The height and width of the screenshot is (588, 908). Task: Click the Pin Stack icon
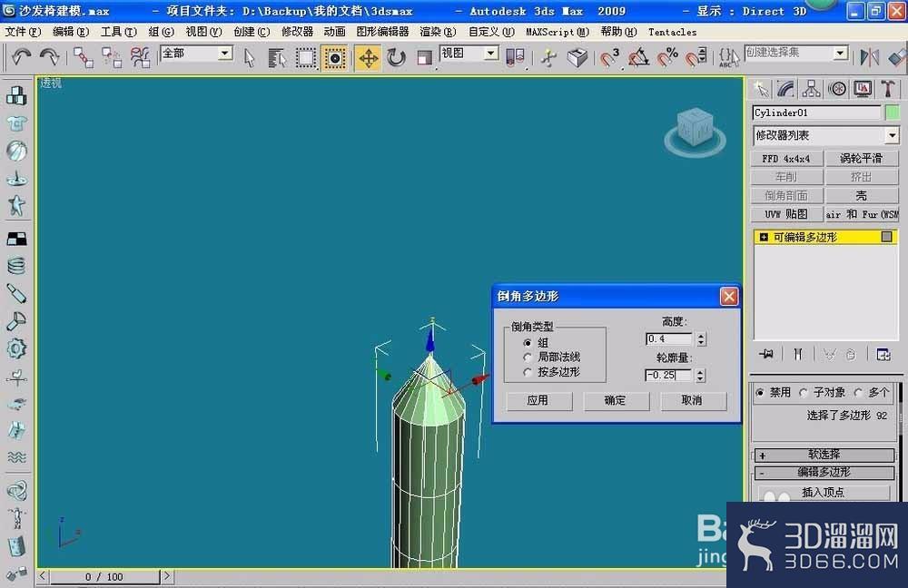pyautogui.click(x=766, y=354)
